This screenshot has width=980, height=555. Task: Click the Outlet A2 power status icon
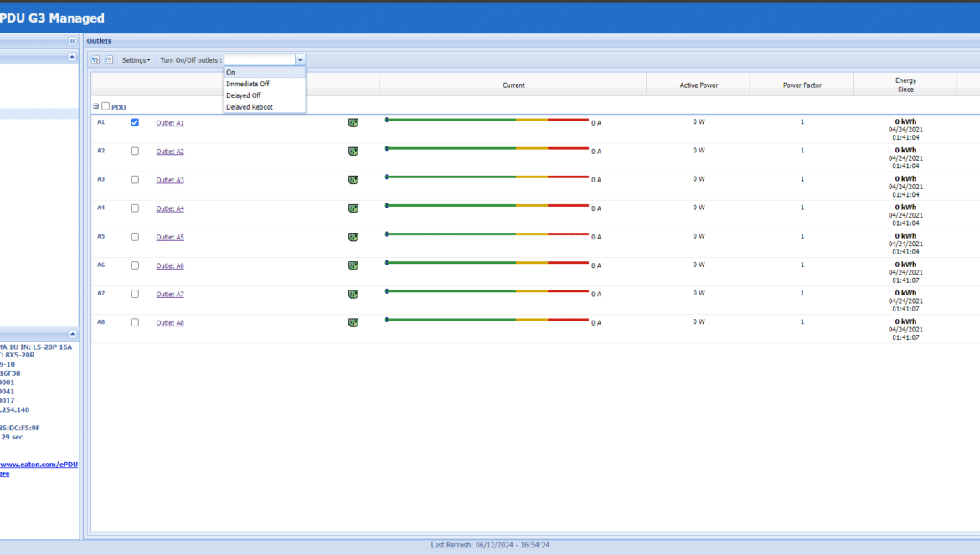pos(353,151)
